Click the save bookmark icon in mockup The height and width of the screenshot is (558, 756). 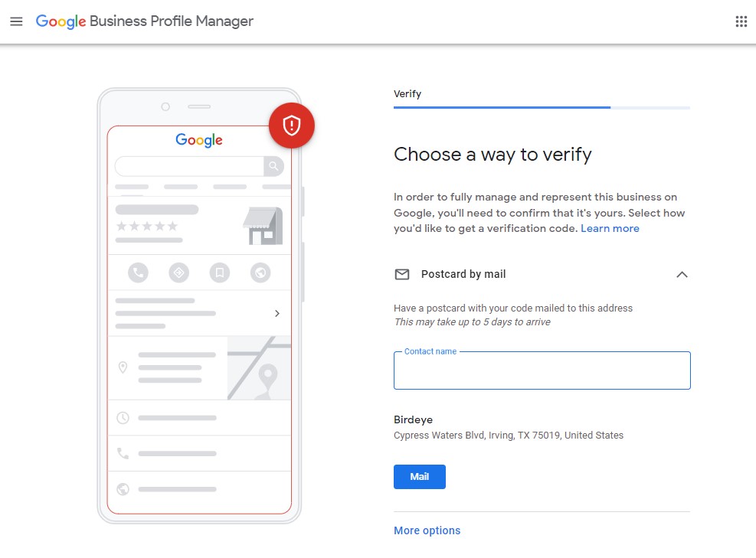219,272
